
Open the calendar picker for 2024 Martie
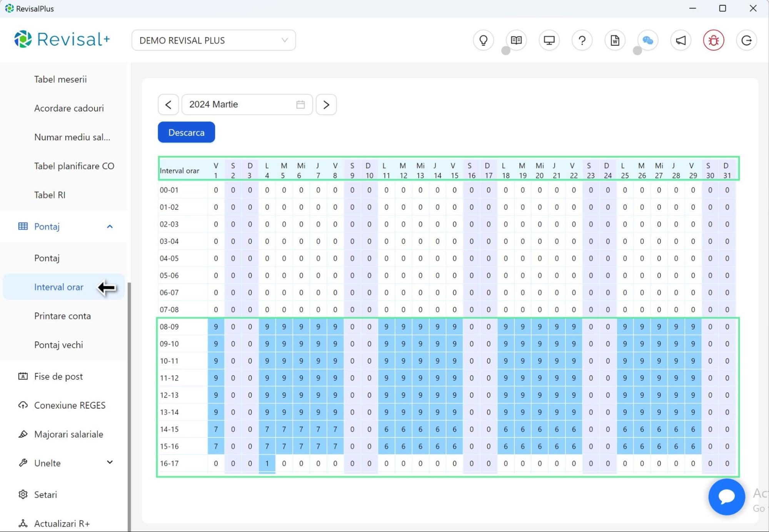click(300, 105)
